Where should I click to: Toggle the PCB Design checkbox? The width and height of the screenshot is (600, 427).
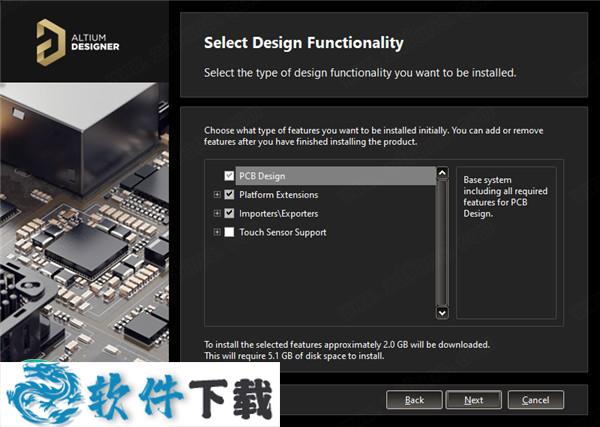[229, 176]
